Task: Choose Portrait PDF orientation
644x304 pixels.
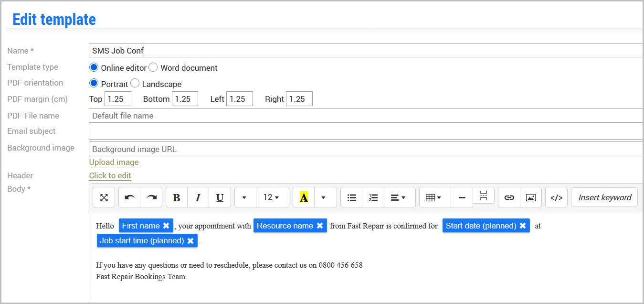Action: [94, 83]
